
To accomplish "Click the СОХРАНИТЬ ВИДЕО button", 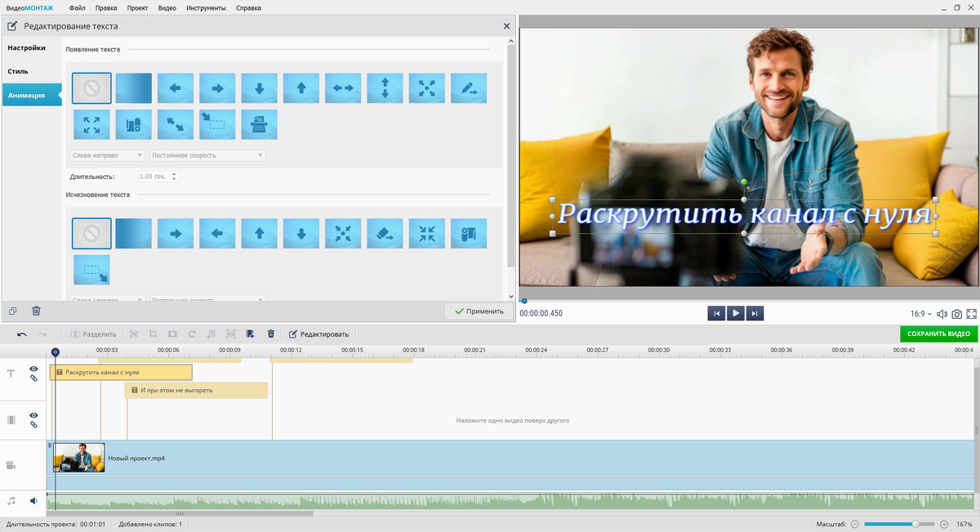I will point(938,334).
